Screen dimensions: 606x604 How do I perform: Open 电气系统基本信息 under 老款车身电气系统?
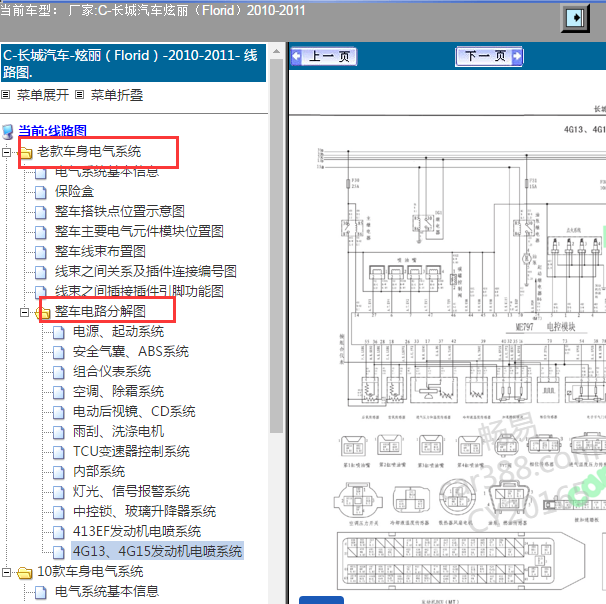coord(107,172)
